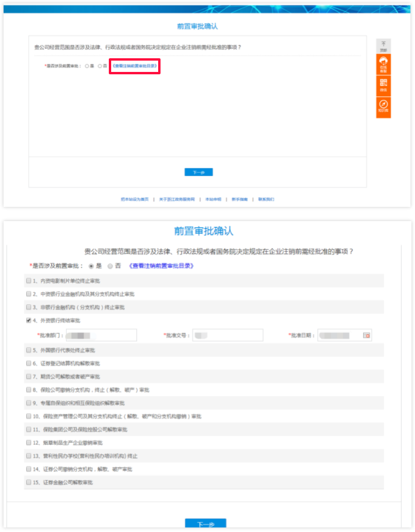Open the calendar picker icon in 批准日期
Screen dimensions: 415x532
coord(366,335)
